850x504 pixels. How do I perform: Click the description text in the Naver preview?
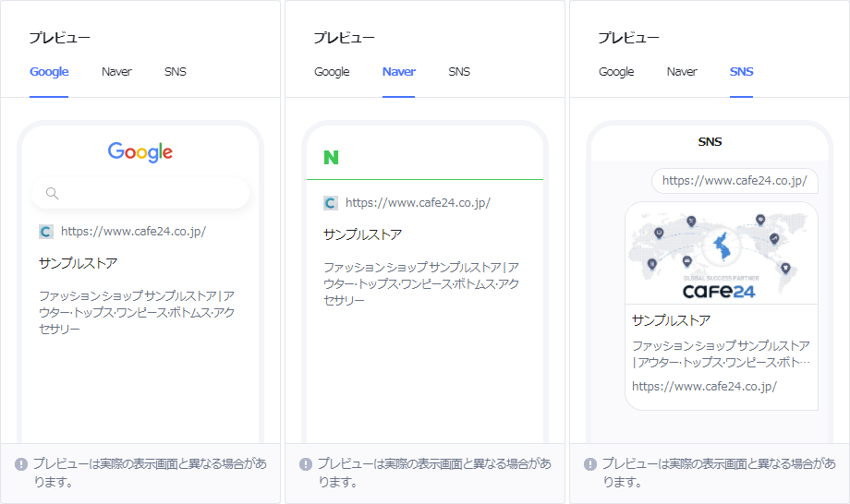pyautogui.click(x=421, y=283)
